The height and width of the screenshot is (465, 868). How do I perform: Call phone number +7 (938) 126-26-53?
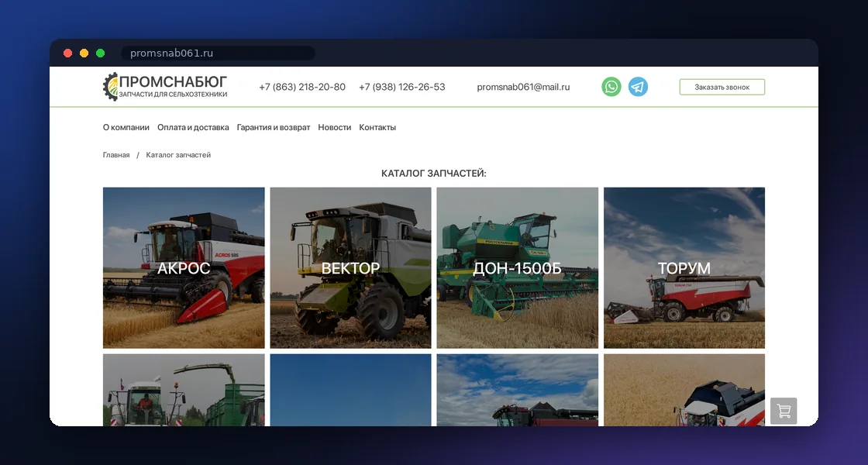coord(402,87)
